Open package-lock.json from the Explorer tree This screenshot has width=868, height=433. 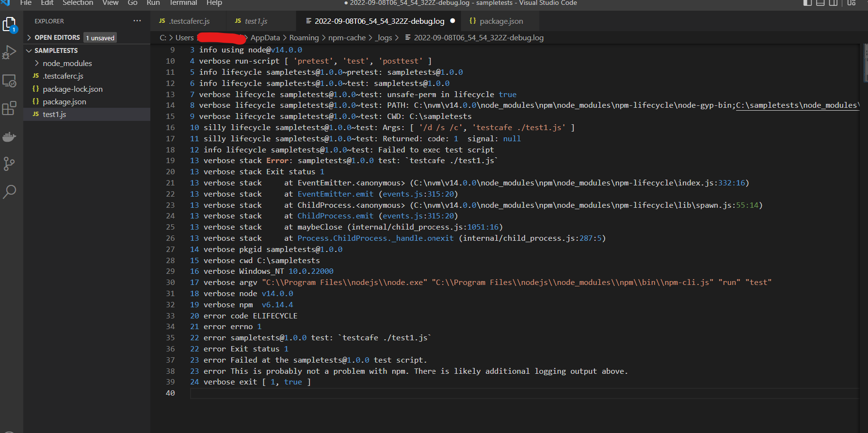(87, 89)
